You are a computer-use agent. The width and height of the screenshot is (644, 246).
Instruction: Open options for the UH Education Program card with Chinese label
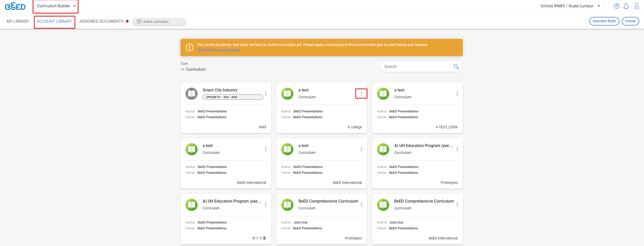266,205
